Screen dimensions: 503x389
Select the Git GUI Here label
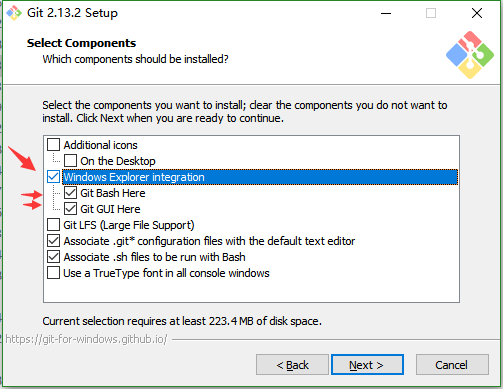(110, 209)
